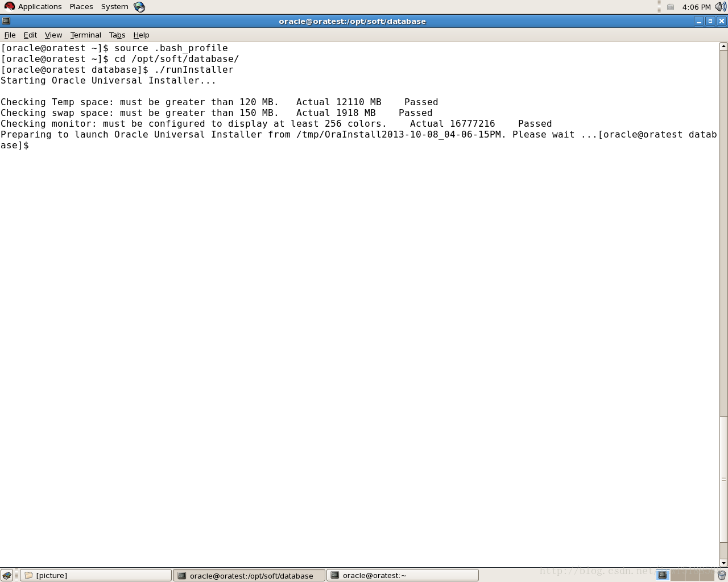This screenshot has height=582, width=728.
Task: Click the Red Hat logo icon
Action: [10, 7]
